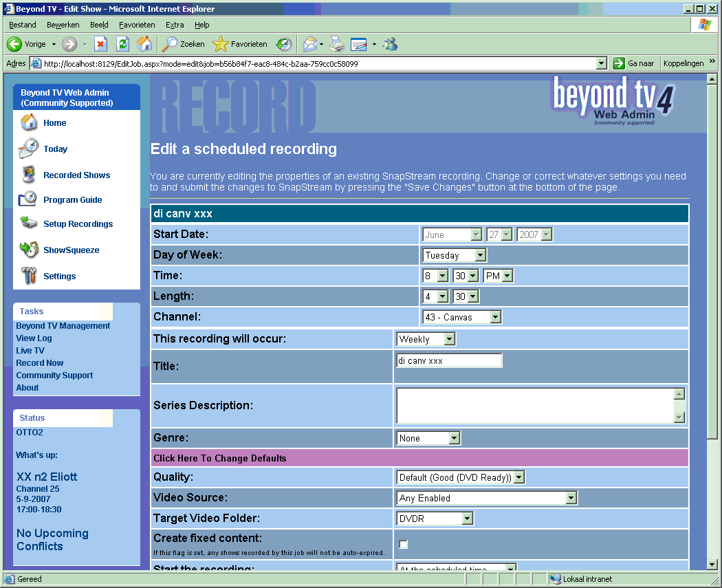The width and height of the screenshot is (722, 588).
Task: Click the Stop loading icon
Action: 100,44
